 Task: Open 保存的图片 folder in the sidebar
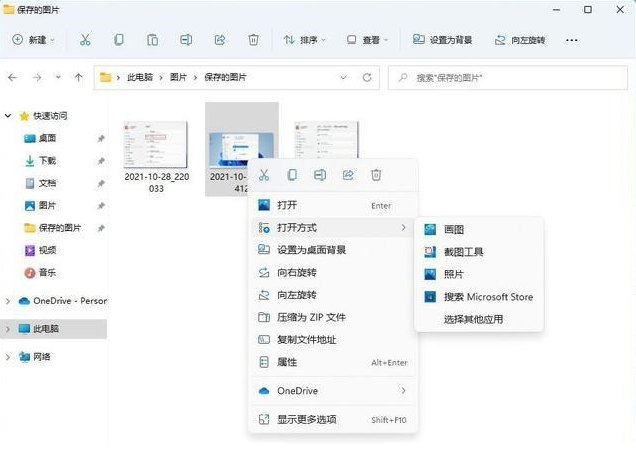tap(59, 228)
